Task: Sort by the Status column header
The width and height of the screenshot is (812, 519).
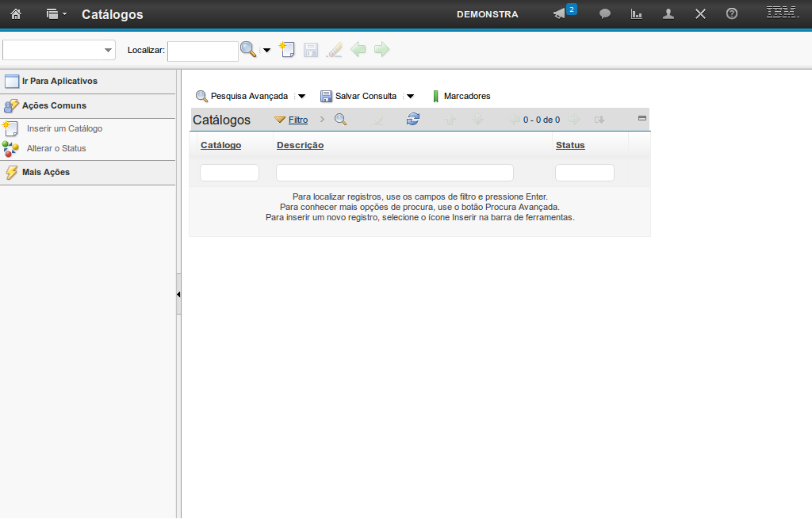Action: pos(570,145)
